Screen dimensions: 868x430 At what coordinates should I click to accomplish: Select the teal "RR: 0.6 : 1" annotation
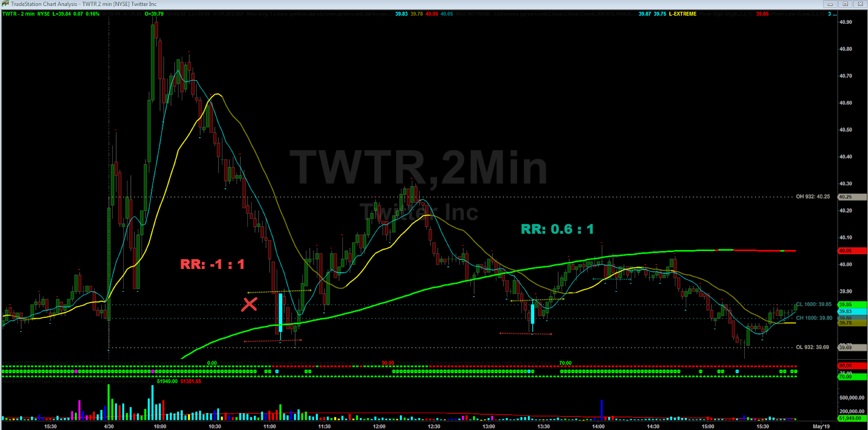coord(557,229)
